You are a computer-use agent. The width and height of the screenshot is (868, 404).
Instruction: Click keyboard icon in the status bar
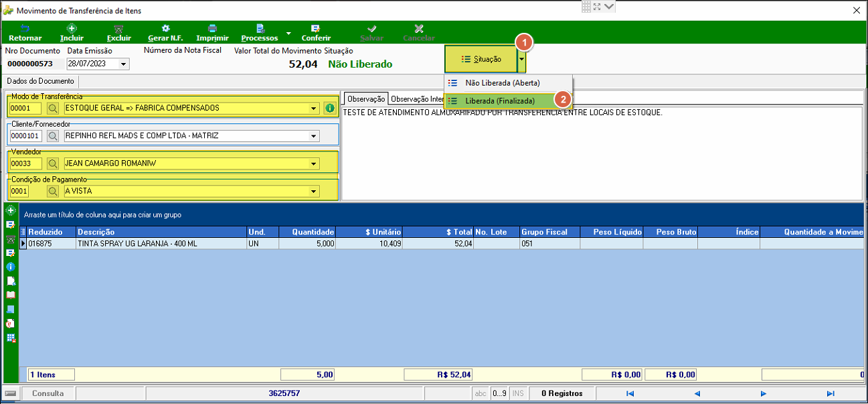(x=11, y=393)
